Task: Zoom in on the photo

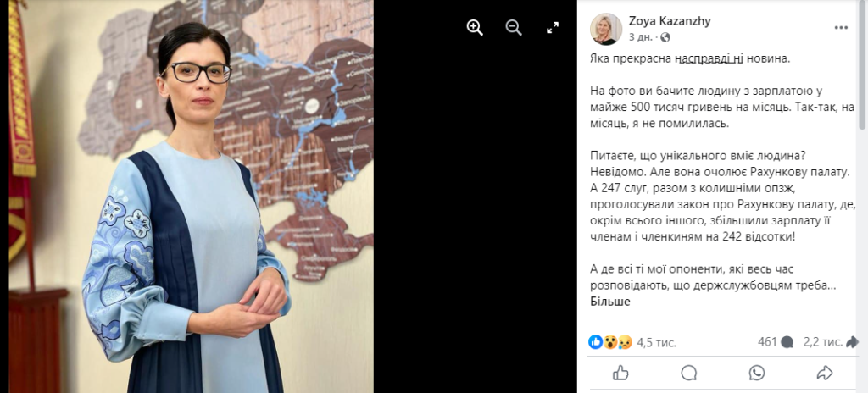Action: [475, 28]
